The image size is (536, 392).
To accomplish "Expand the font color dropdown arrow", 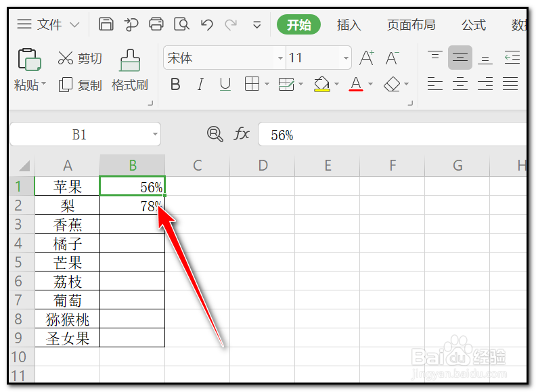I will [x=371, y=84].
